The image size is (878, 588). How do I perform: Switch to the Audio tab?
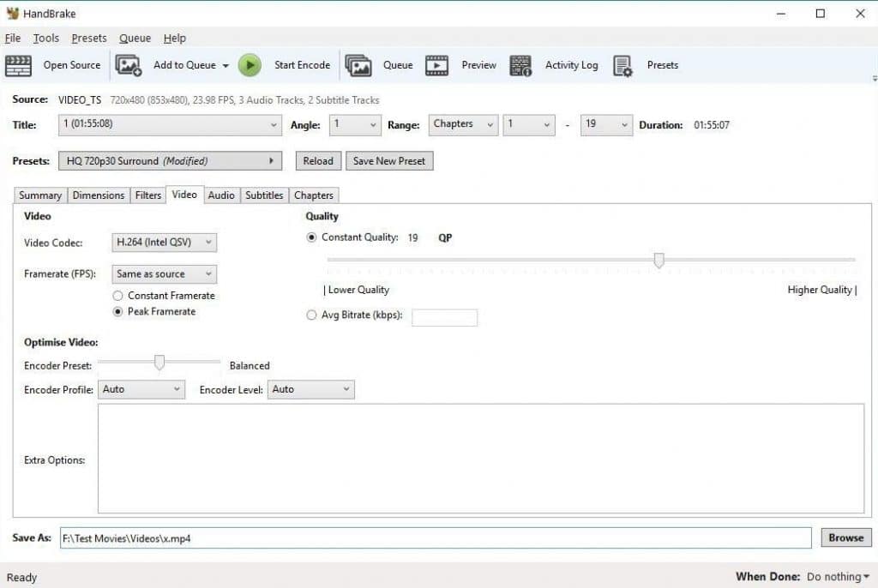pos(221,195)
